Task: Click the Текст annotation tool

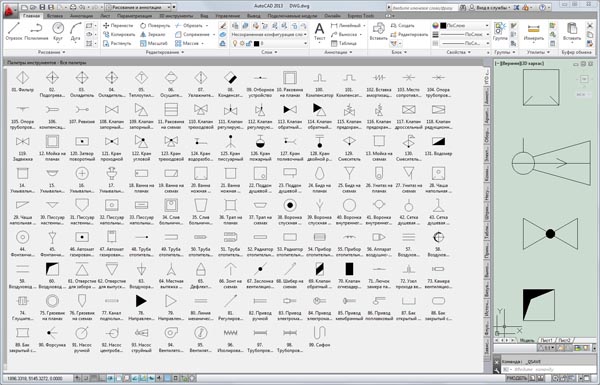Action: click(x=319, y=31)
